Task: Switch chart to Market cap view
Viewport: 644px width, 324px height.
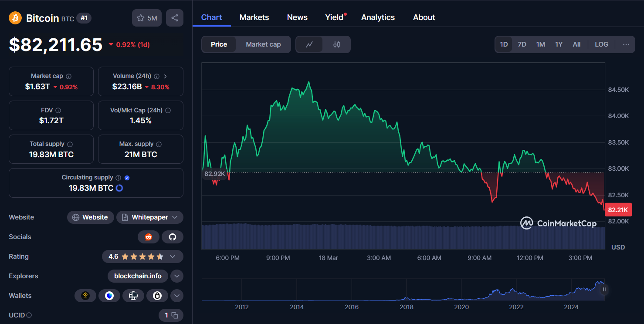Action: (x=263, y=44)
